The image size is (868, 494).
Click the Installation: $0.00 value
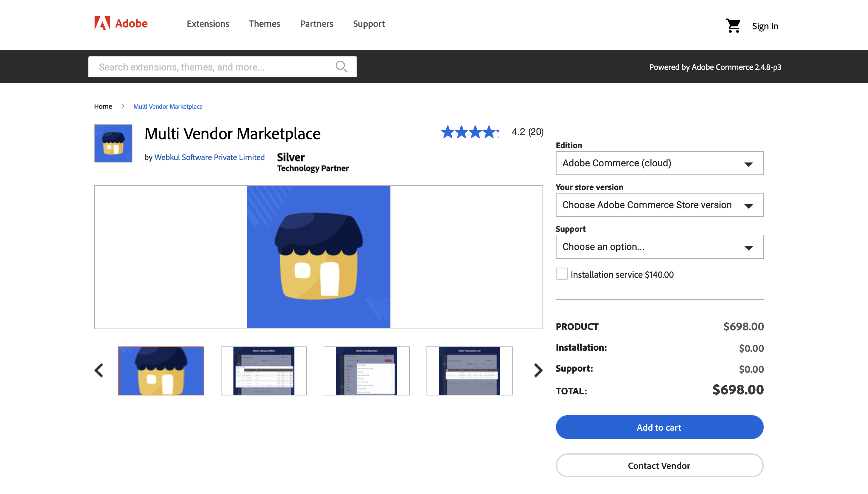[751, 349]
